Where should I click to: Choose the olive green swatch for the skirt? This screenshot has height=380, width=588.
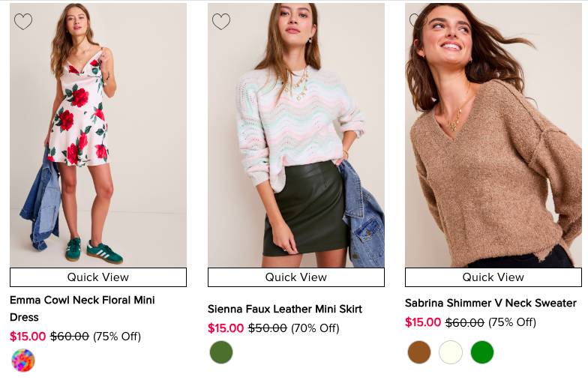(221, 352)
